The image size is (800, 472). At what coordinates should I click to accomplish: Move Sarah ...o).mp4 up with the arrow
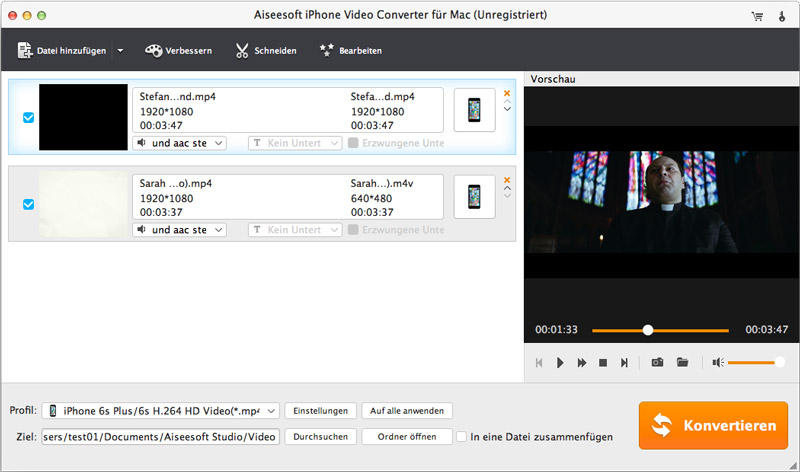507,188
